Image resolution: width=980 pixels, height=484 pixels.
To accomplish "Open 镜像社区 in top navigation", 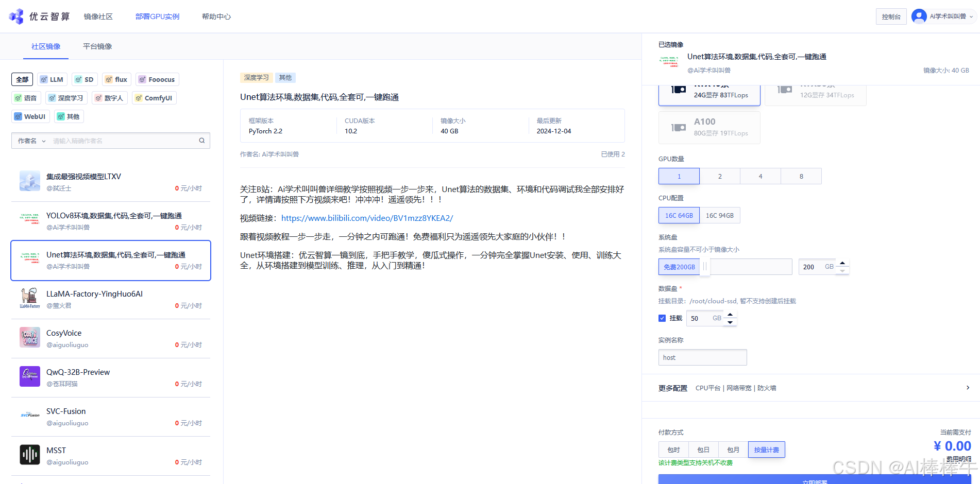I will click(98, 16).
